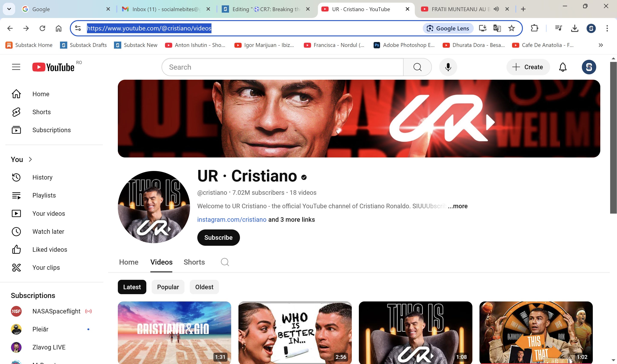Image resolution: width=617 pixels, height=364 pixels.
Task: Subscribe to UR Cristiano channel
Action: tap(219, 238)
